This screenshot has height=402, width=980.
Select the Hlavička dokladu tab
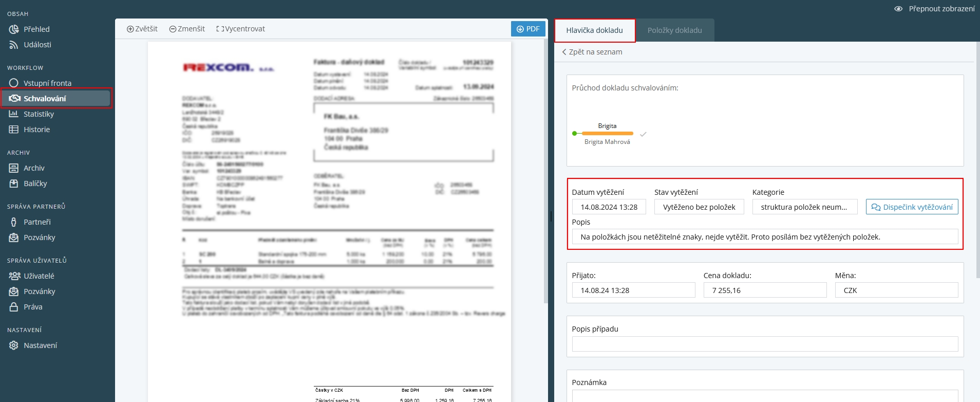click(594, 30)
